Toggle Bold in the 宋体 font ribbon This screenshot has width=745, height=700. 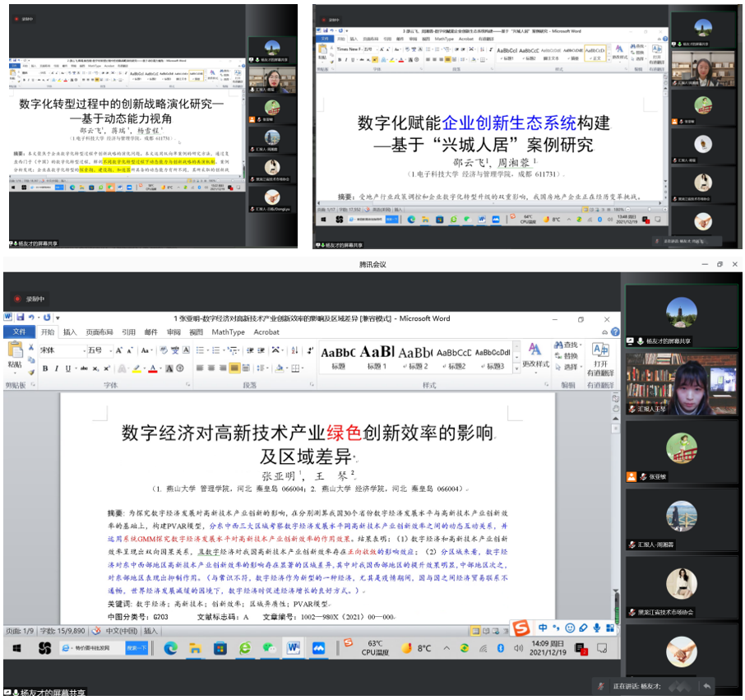45,368
